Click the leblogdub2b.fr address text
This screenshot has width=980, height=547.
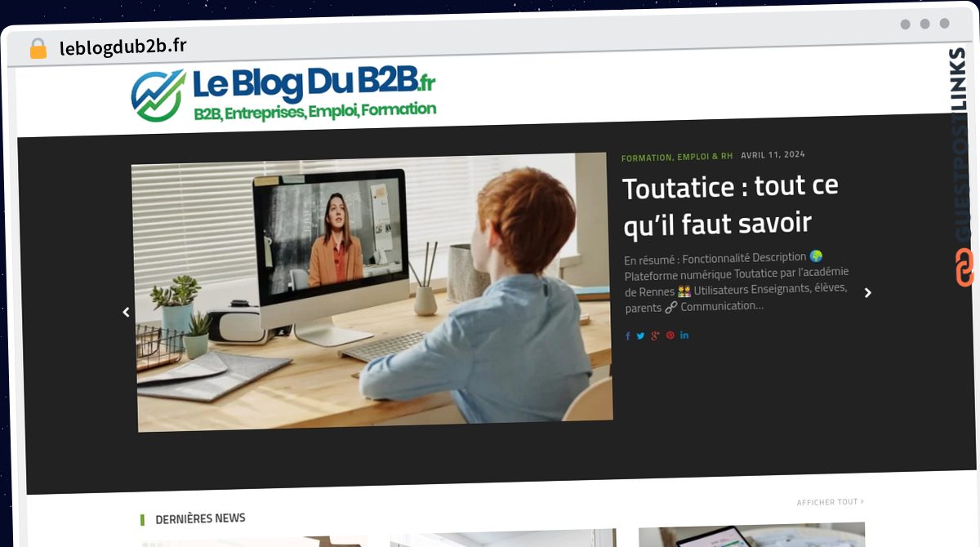pyautogui.click(x=122, y=47)
